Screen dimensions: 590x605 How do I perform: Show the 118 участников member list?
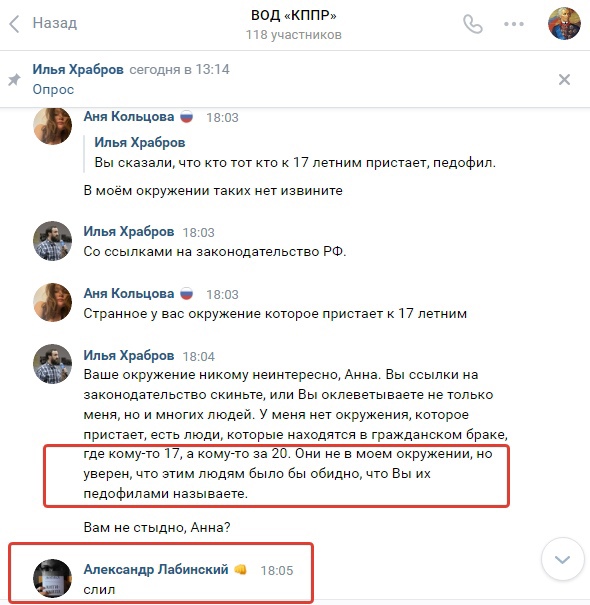tap(294, 35)
